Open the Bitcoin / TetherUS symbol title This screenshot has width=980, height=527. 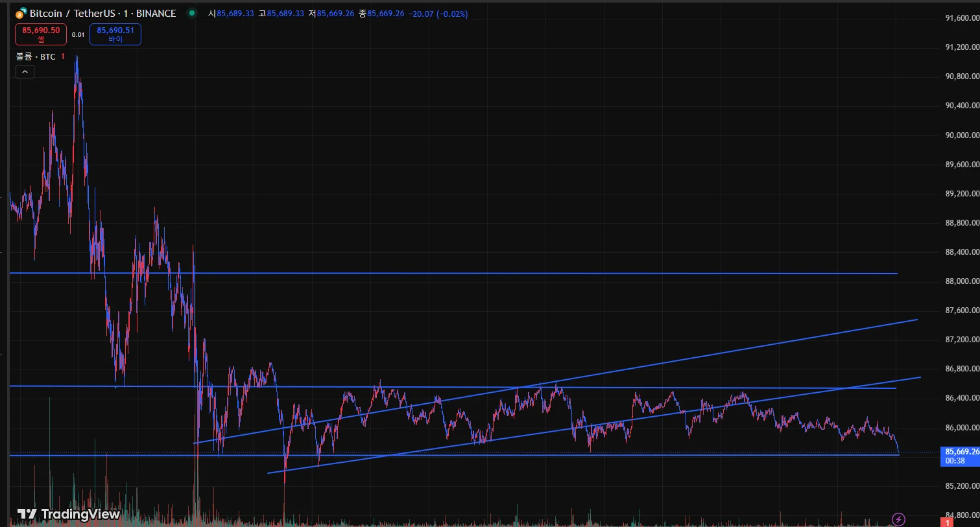(x=103, y=14)
